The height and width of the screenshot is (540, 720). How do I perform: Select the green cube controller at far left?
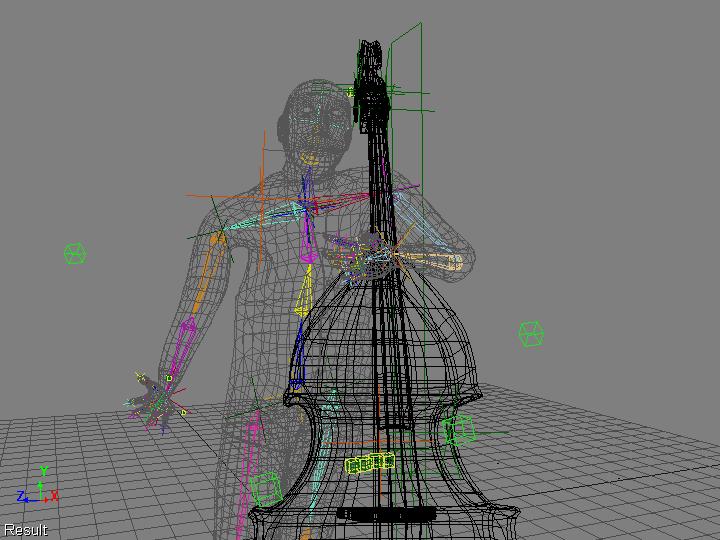click(x=75, y=253)
